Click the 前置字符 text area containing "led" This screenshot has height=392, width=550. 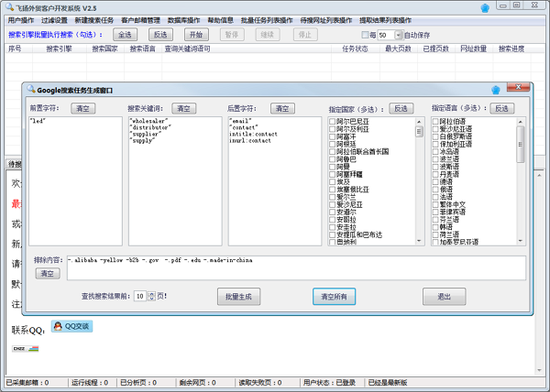click(75, 181)
